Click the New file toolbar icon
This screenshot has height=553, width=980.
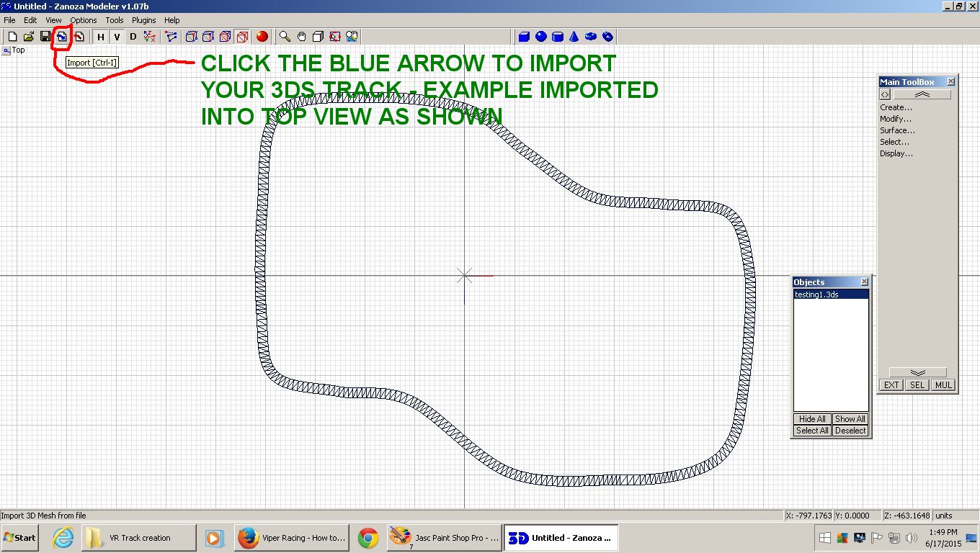point(12,37)
